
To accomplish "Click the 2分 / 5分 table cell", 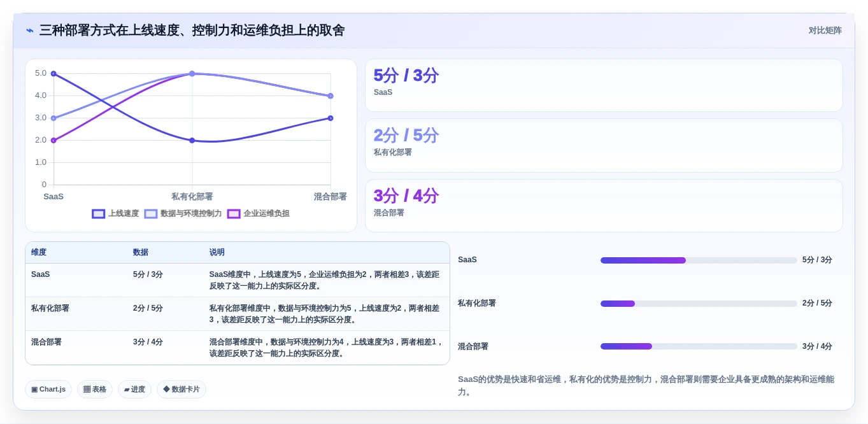I will (x=148, y=308).
